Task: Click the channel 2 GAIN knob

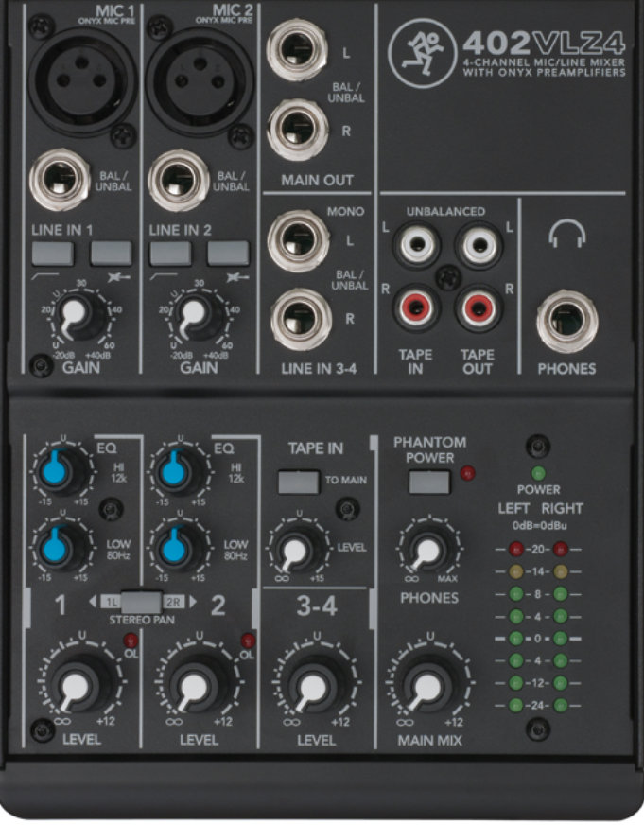Action: point(198,315)
